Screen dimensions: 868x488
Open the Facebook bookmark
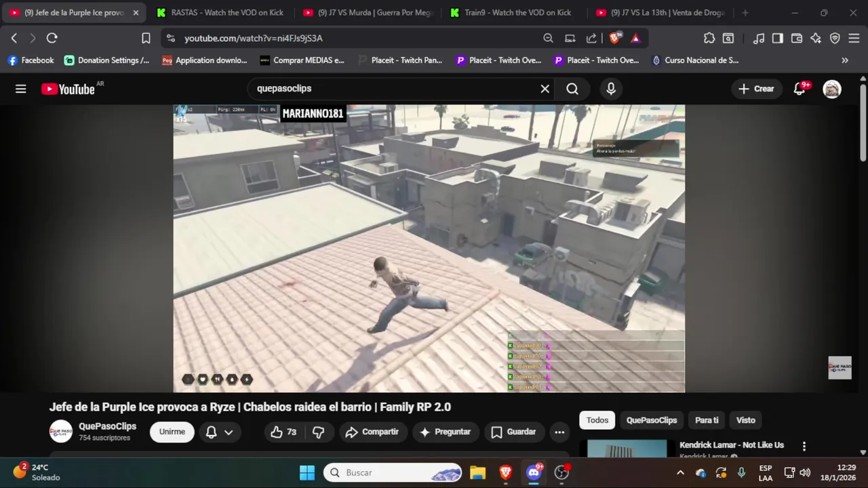[x=31, y=60]
